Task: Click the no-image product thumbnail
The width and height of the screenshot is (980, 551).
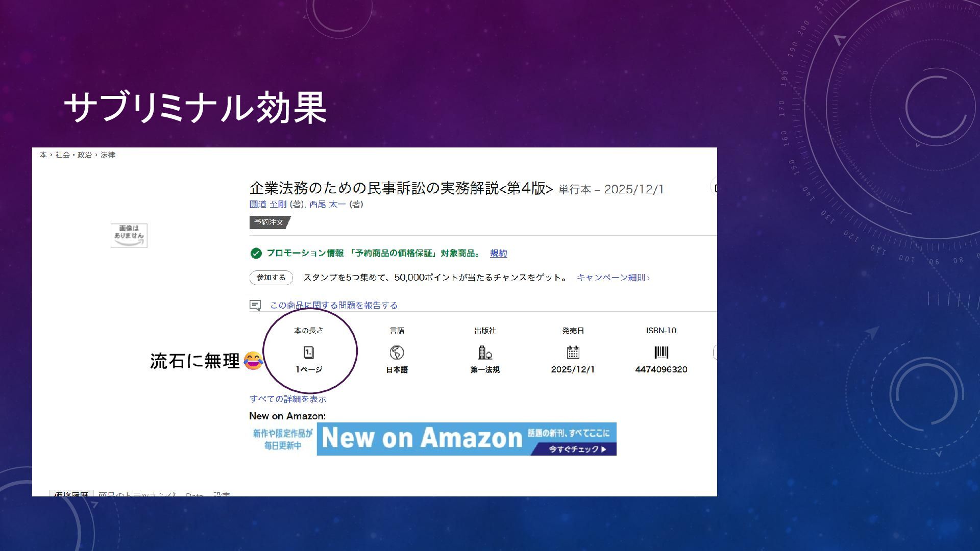Action: tap(129, 236)
